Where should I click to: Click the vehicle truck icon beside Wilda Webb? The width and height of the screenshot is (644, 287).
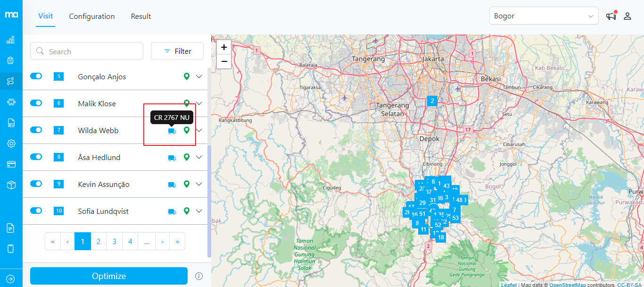(171, 131)
